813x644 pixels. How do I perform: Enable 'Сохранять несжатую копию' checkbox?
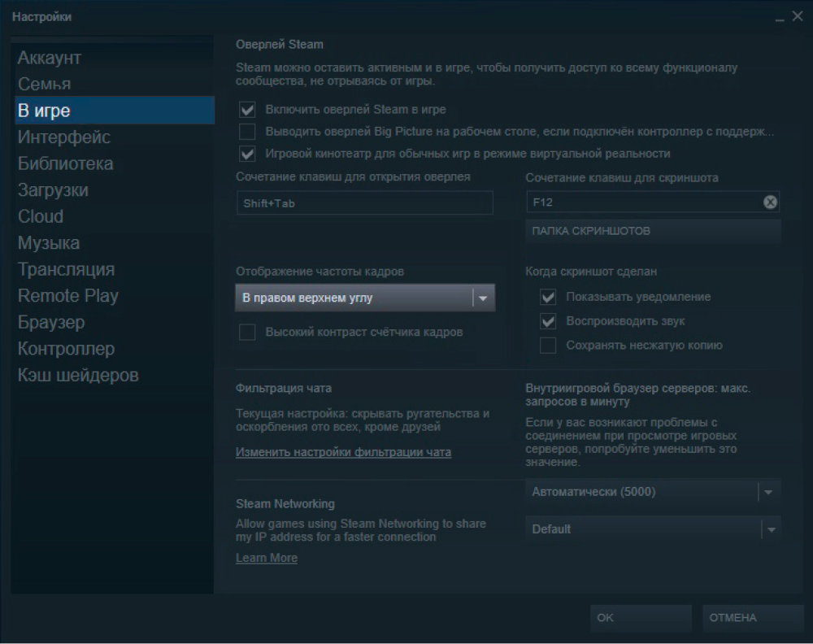pyautogui.click(x=548, y=346)
